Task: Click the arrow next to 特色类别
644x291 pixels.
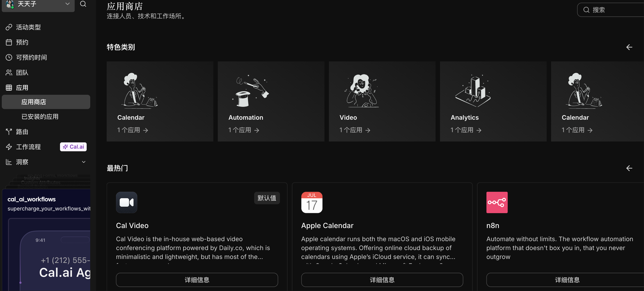Action: [629, 47]
